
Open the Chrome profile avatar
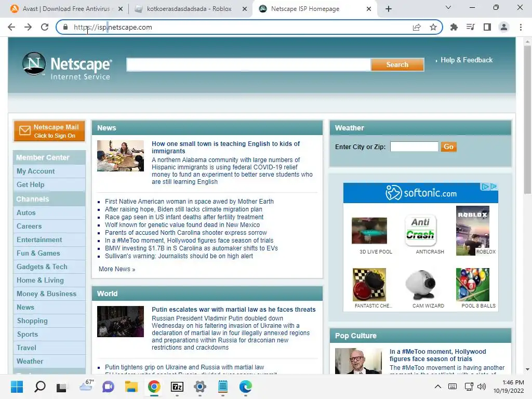(x=504, y=27)
